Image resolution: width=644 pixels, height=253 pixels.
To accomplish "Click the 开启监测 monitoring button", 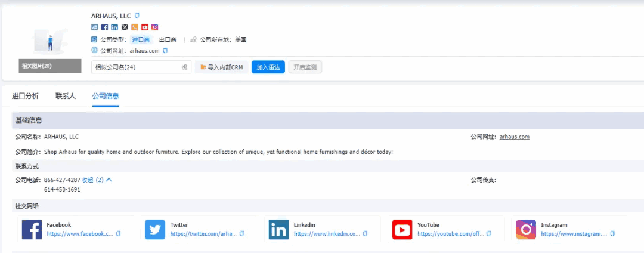I will tap(305, 67).
